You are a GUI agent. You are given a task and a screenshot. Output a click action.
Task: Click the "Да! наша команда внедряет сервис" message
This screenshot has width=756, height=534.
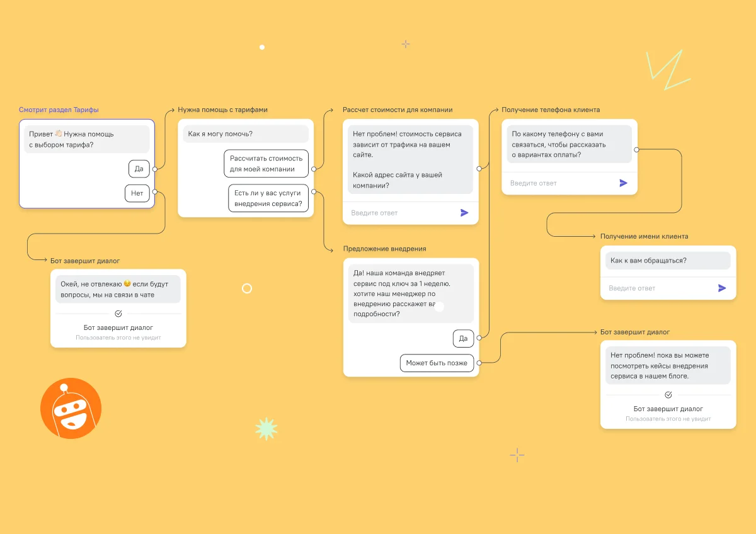(x=411, y=293)
